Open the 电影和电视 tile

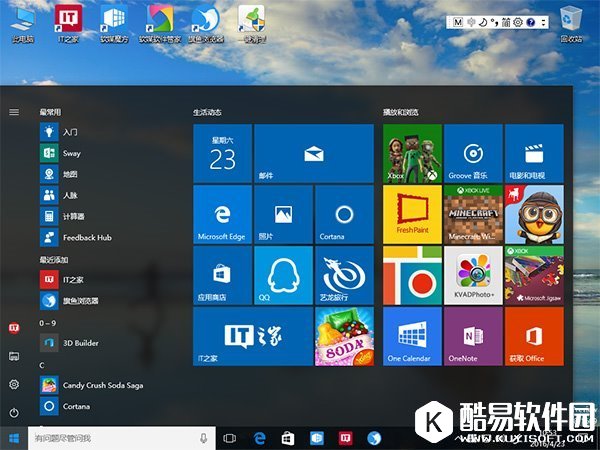coord(534,153)
